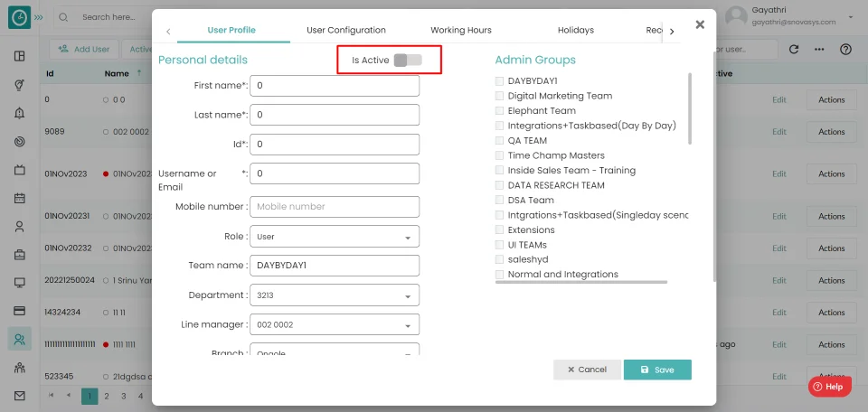Expand the Line manager dropdown
The height and width of the screenshot is (412, 868).
pos(335,324)
